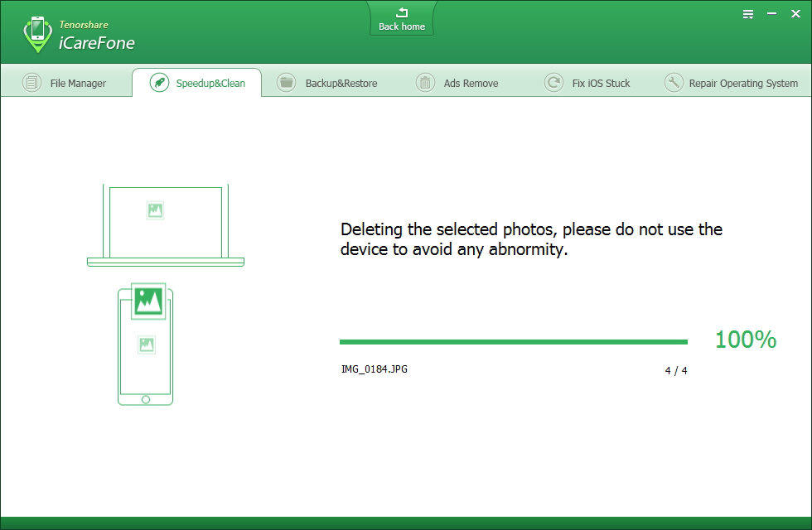Open the Repair Operating System tab

click(x=731, y=83)
